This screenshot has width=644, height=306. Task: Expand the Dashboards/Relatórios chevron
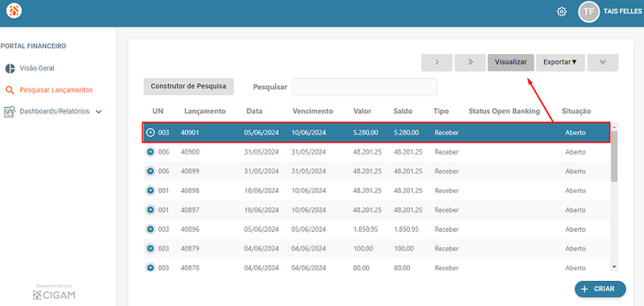[x=98, y=112]
